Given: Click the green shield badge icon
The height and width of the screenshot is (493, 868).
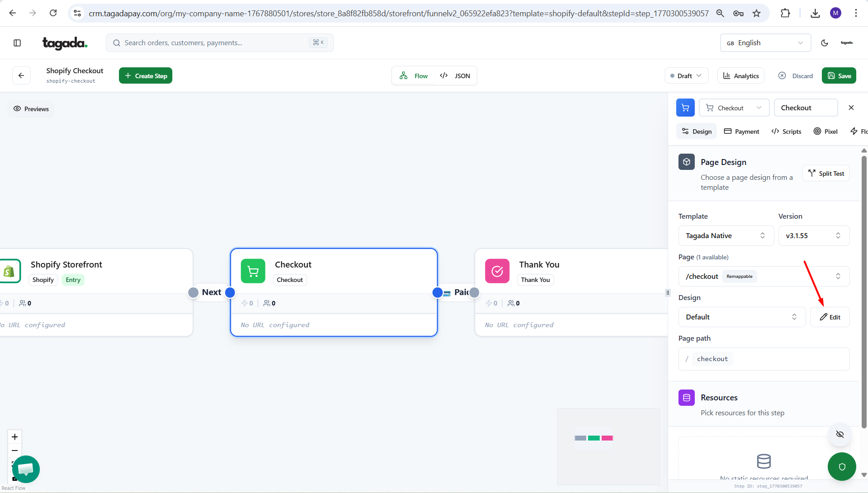Looking at the screenshot, I should (841, 466).
